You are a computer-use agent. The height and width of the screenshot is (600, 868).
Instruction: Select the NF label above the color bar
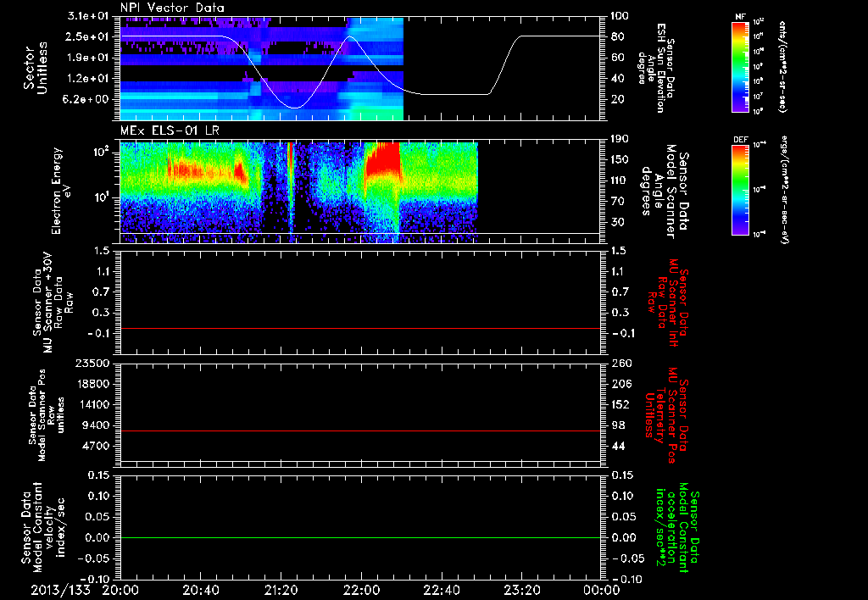[x=740, y=17]
